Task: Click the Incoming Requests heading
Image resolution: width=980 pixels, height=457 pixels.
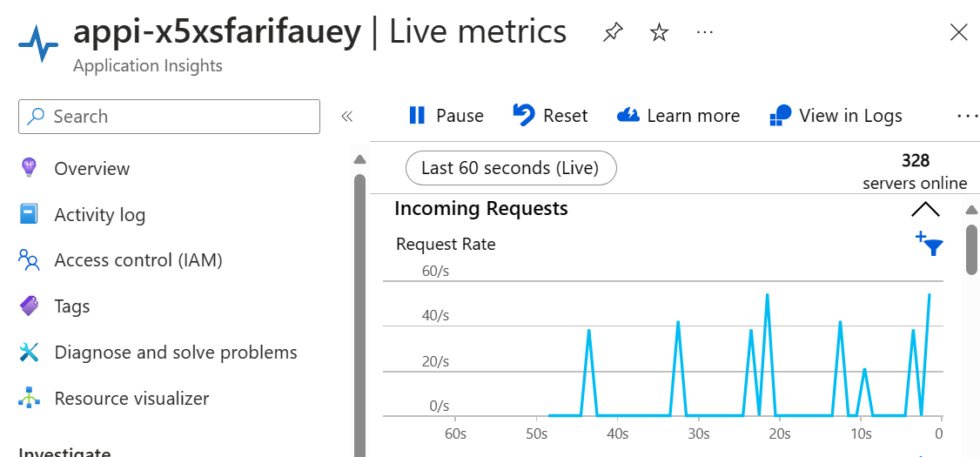Action: coord(481,209)
